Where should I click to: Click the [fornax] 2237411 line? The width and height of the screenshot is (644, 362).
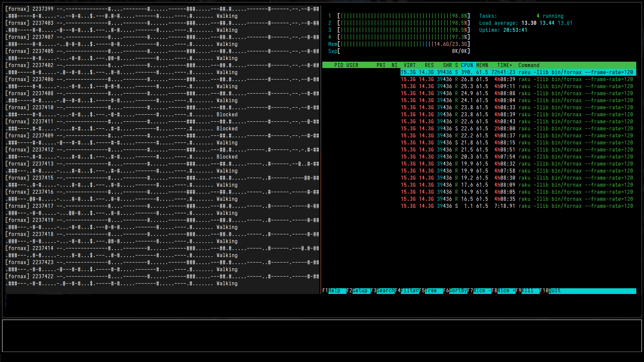tap(162, 122)
